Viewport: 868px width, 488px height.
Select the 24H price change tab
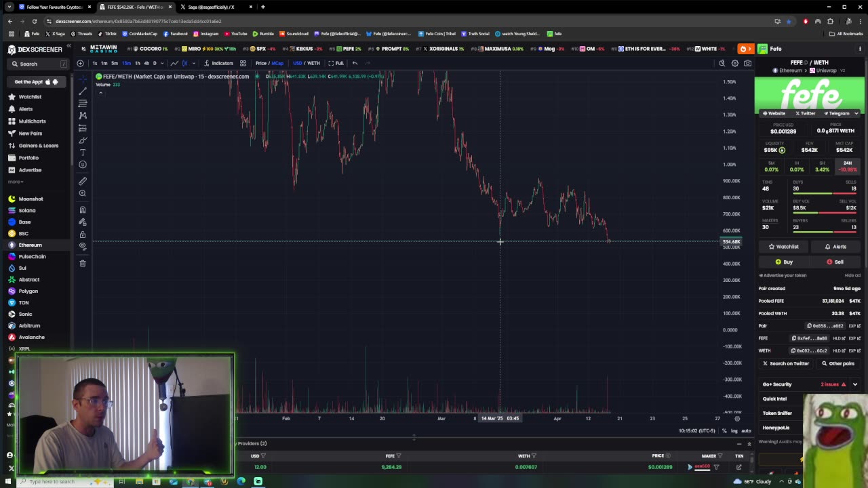coord(847,167)
